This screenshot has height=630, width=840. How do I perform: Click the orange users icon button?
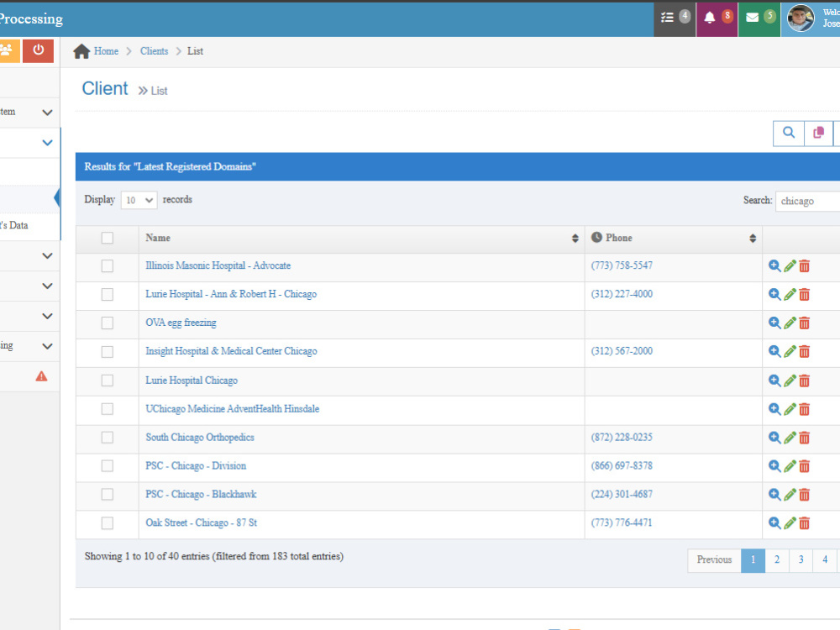pyautogui.click(x=8, y=51)
